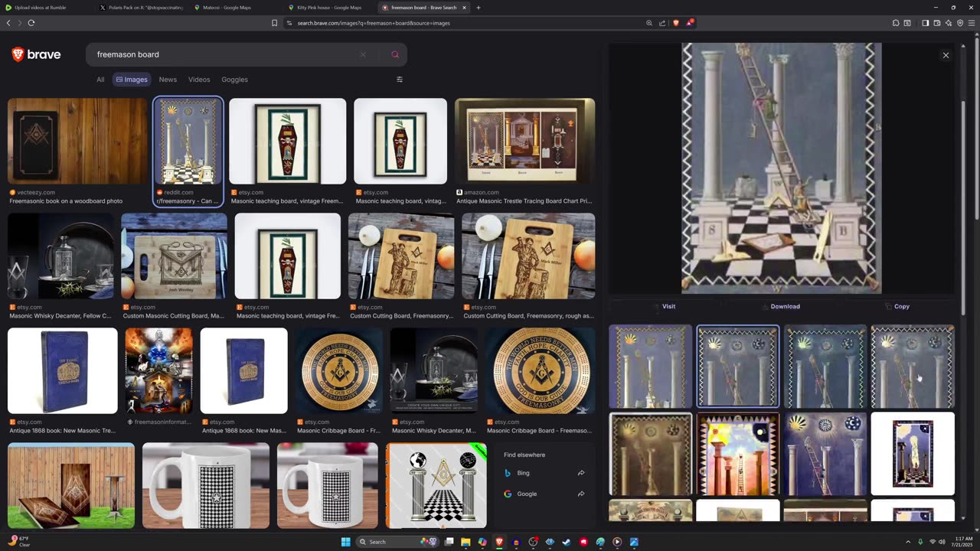The height and width of the screenshot is (551, 980).
Task: Open the Windows Start menu
Action: 345,542
